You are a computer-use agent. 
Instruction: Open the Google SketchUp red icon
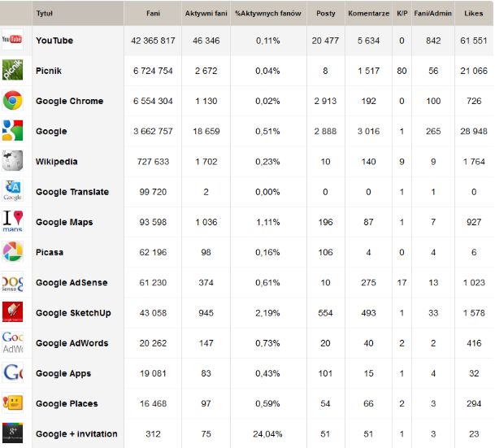12,313
